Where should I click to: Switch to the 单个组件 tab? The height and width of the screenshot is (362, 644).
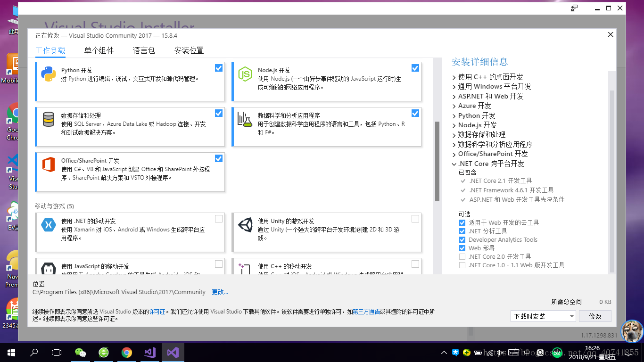point(99,51)
